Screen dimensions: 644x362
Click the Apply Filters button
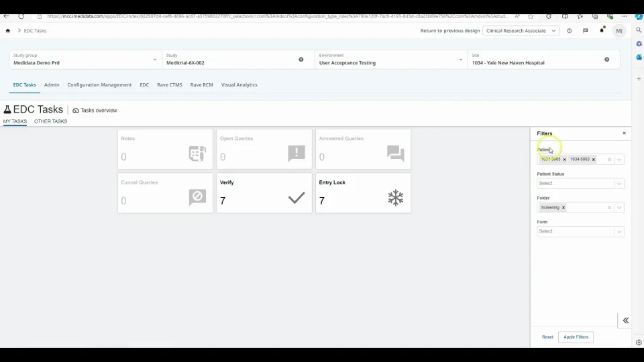[576, 337]
